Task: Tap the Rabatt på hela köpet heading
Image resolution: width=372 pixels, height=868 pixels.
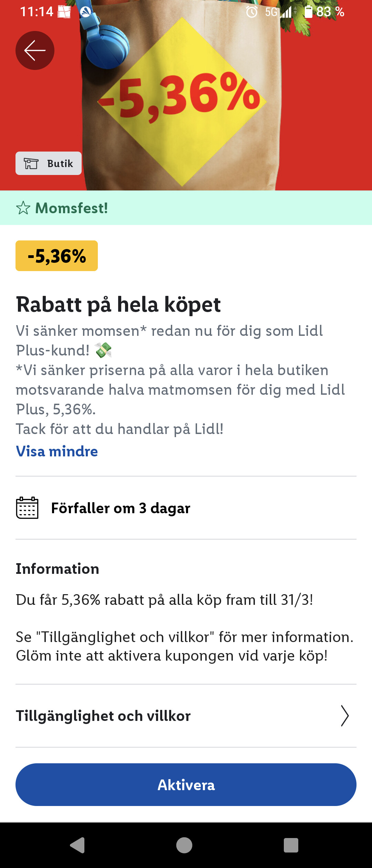Action: 118,304
